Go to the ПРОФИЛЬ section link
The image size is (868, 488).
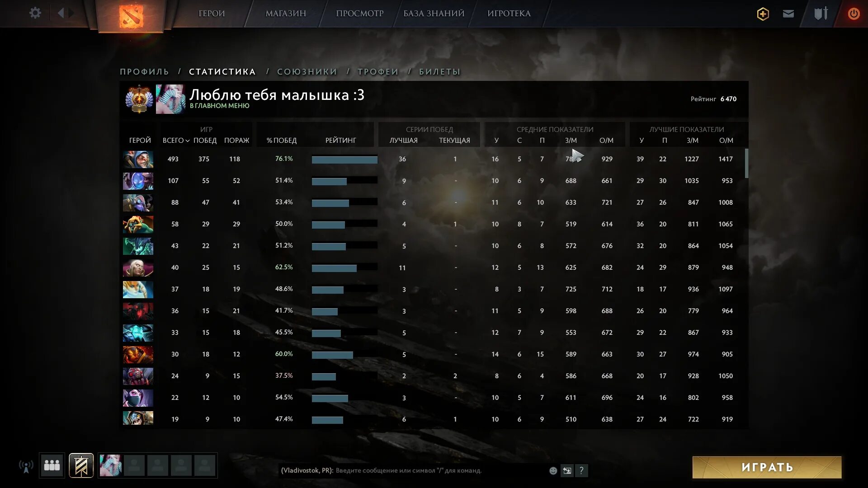tap(144, 72)
